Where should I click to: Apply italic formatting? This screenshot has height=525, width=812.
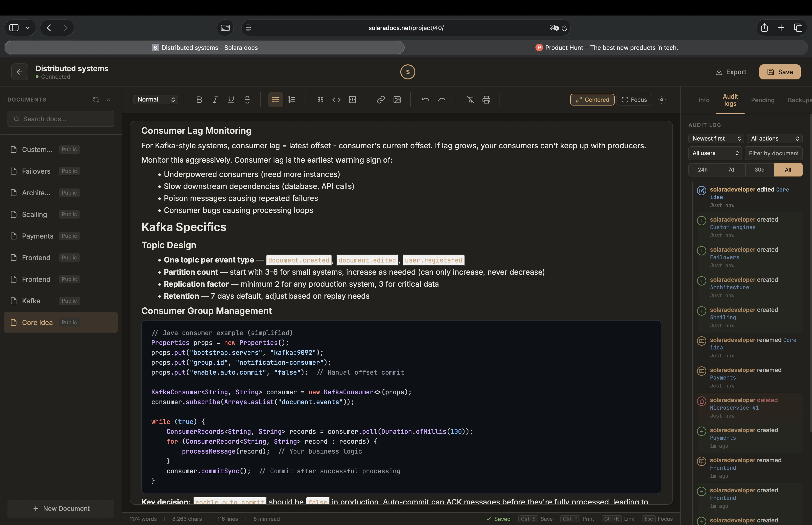[x=215, y=100]
